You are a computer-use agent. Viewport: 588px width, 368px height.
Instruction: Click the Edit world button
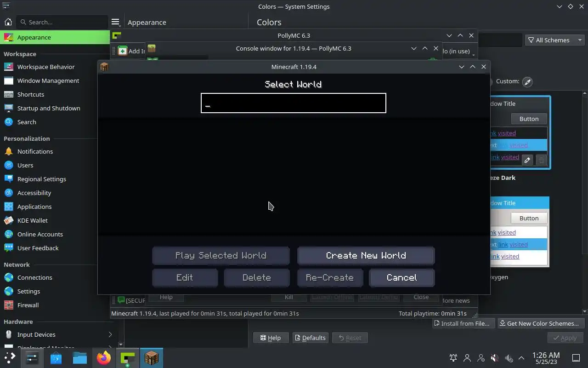point(185,277)
